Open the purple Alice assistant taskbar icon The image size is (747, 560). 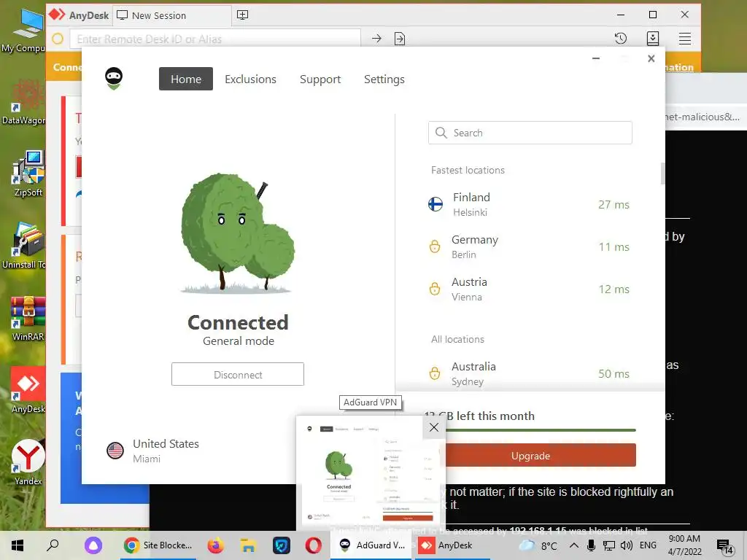93,545
